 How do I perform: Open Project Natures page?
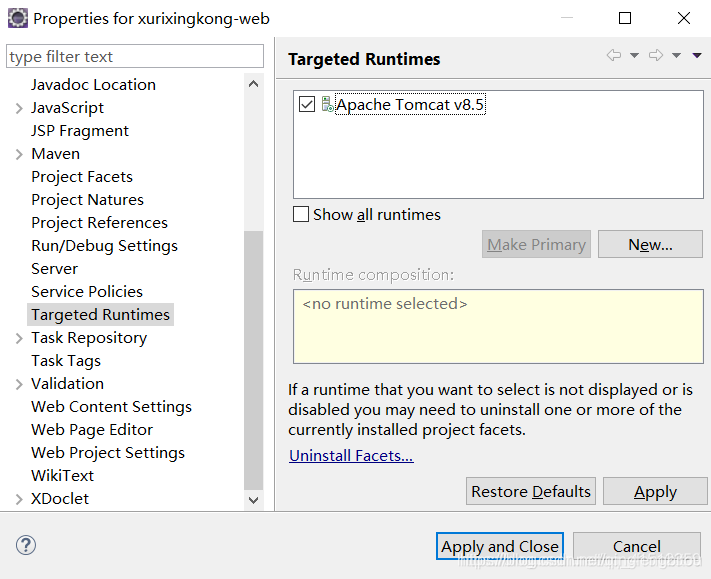coord(88,200)
